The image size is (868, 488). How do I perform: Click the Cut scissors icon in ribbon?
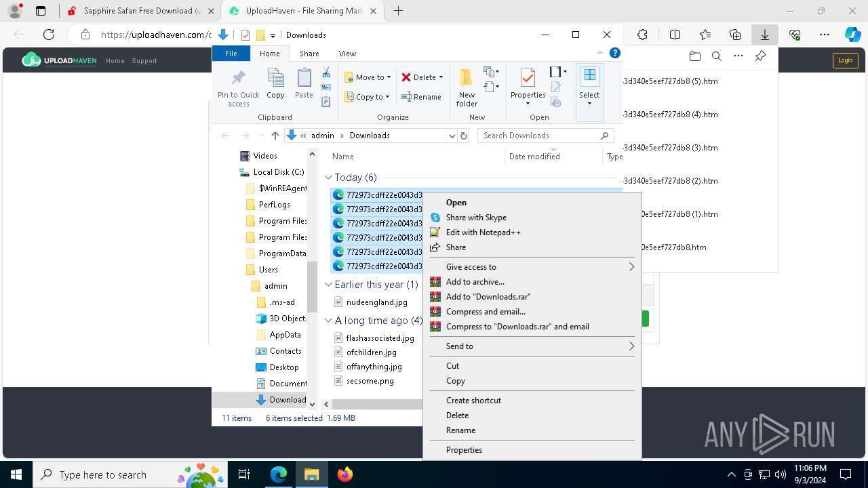tap(326, 73)
